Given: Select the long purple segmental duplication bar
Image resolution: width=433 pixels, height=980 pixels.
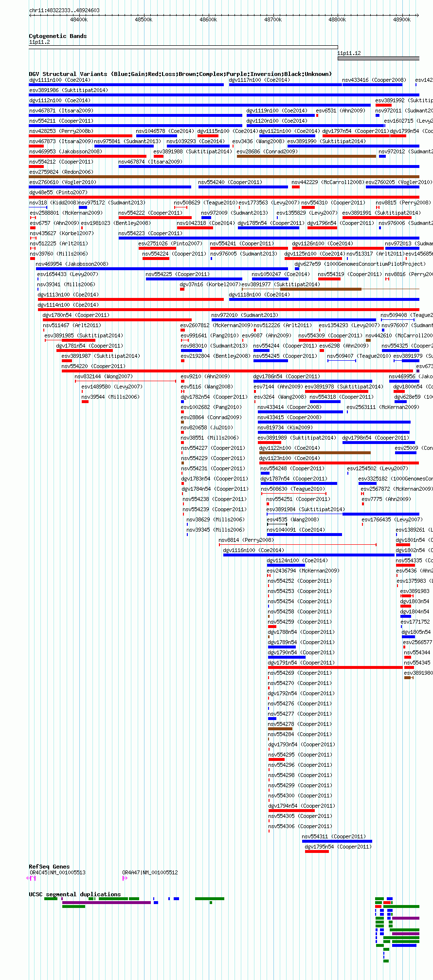Looking at the screenshot, I should coord(107,903).
